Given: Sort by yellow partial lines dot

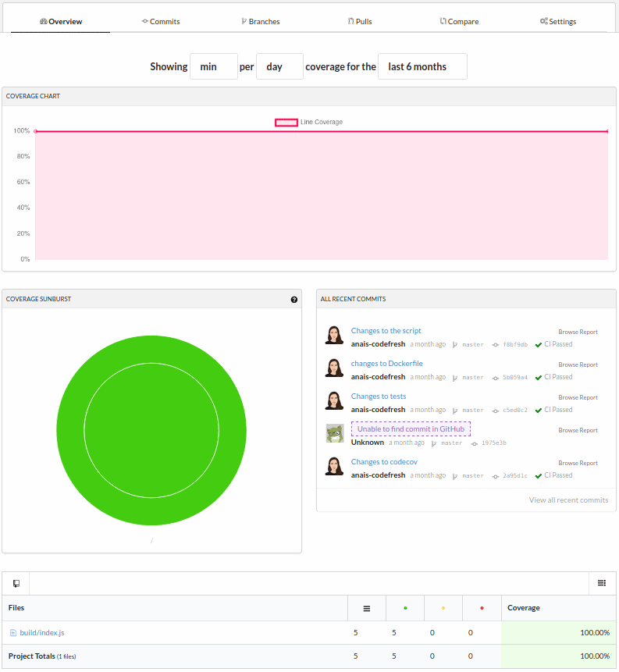Looking at the screenshot, I should (x=443, y=608).
